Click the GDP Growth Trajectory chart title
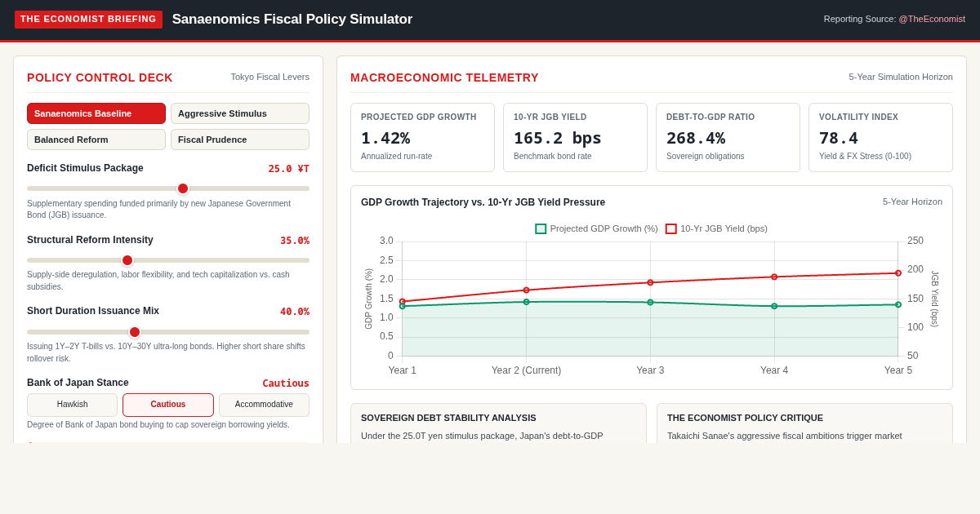 point(483,202)
